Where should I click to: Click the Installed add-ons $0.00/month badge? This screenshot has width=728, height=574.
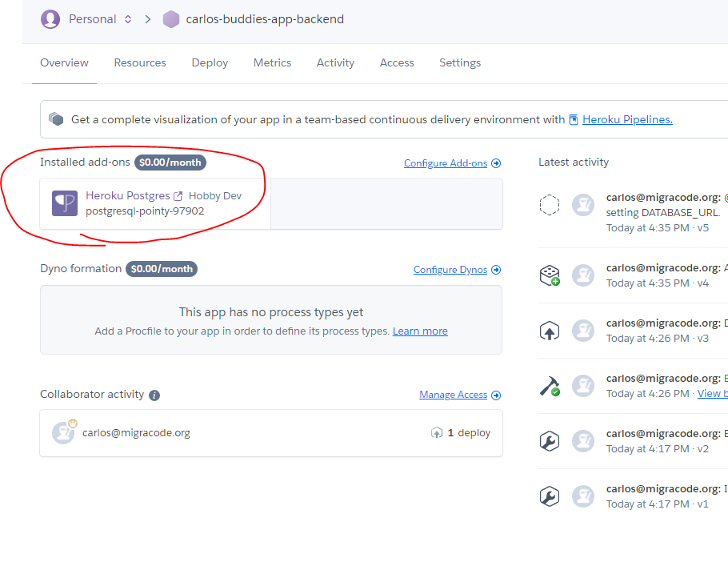[x=170, y=163]
